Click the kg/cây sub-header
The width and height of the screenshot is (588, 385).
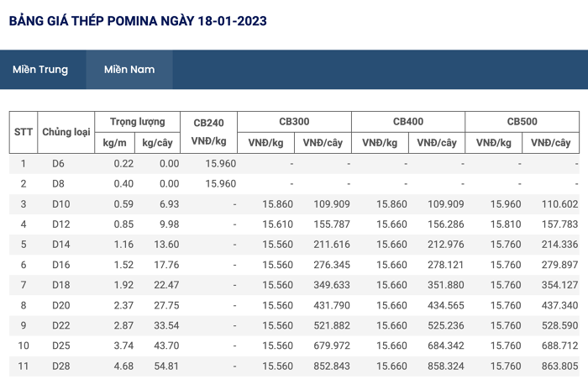point(157,143)
